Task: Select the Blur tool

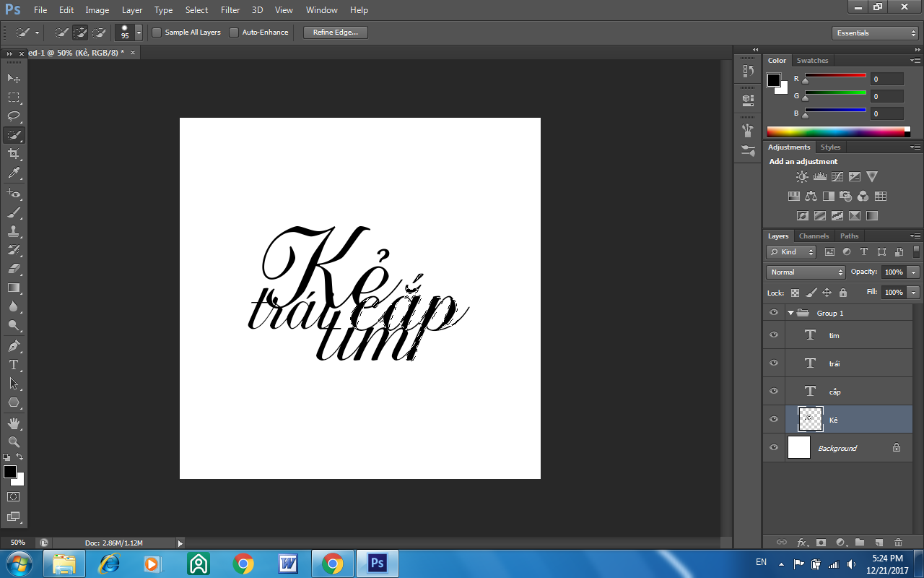Action: tap(14, 306)
